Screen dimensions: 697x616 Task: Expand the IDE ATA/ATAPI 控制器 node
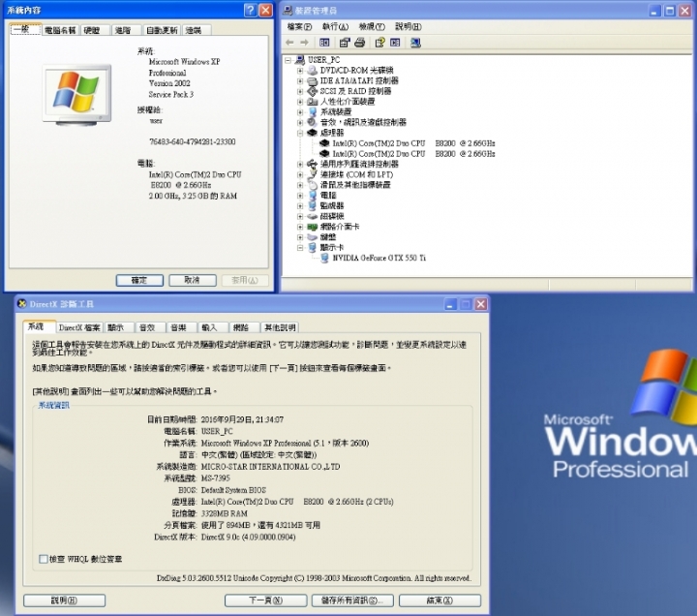tap(300, 81)
